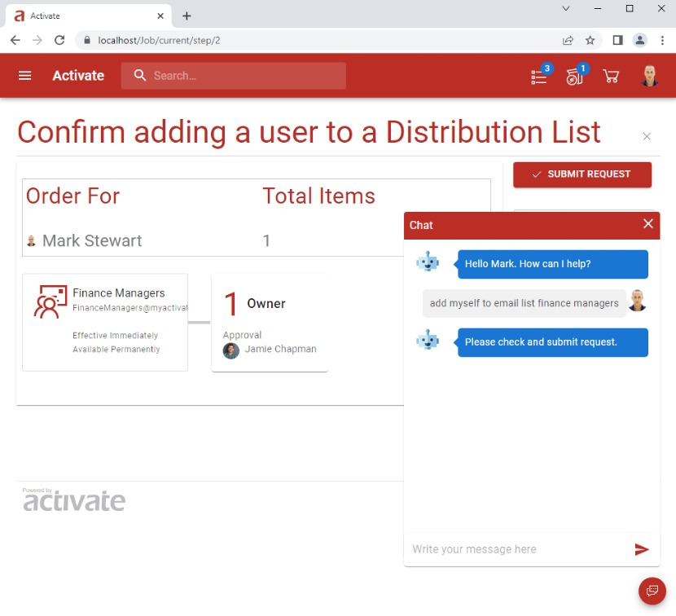Viewport: 676px width, 616px height.
Task: Open the browser tab search chevron
Action: pyautogui.click(x=565, y=8)
